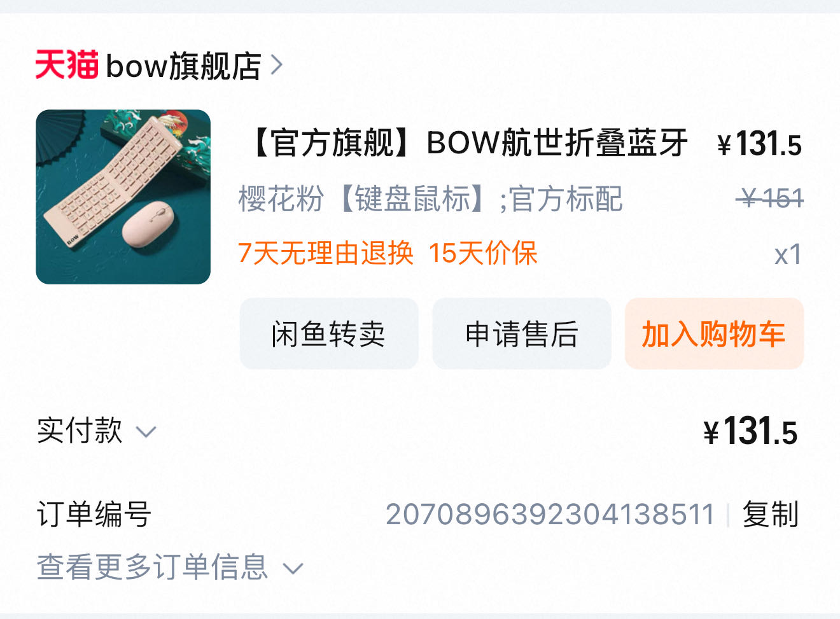Tap the 7天无理由退换 policy label

tap(326, 253)
